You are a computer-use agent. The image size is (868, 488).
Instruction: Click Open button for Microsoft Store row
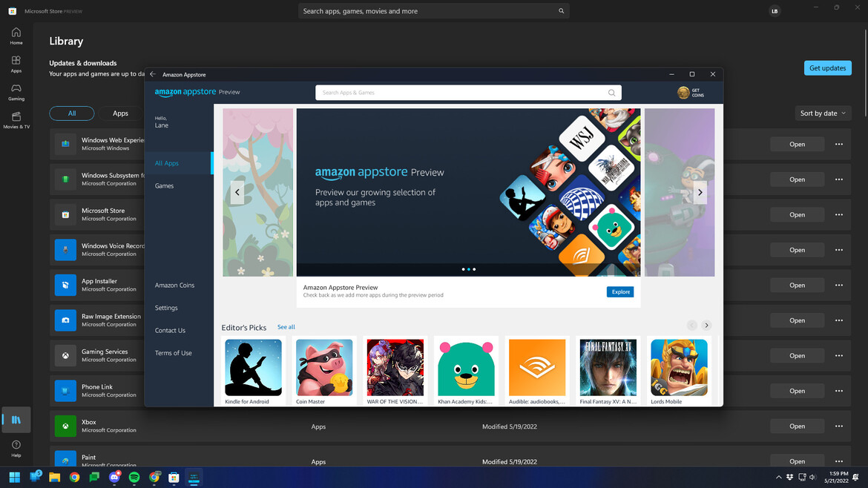[797, 214]
